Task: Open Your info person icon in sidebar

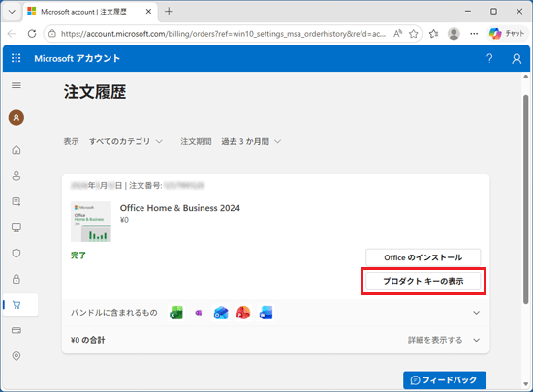Action: point(16,176)
